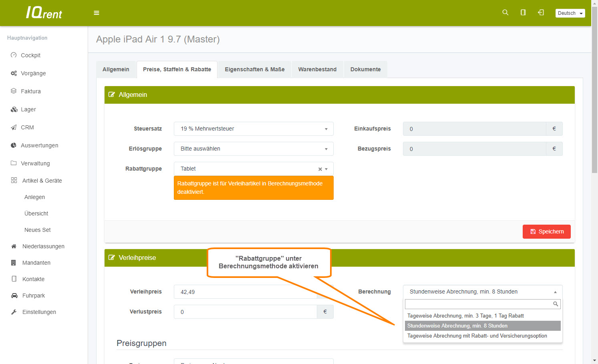Open the Erlösgruppe dropdown
This screenshot has width=598, height=364.
(x=253, y=149)
